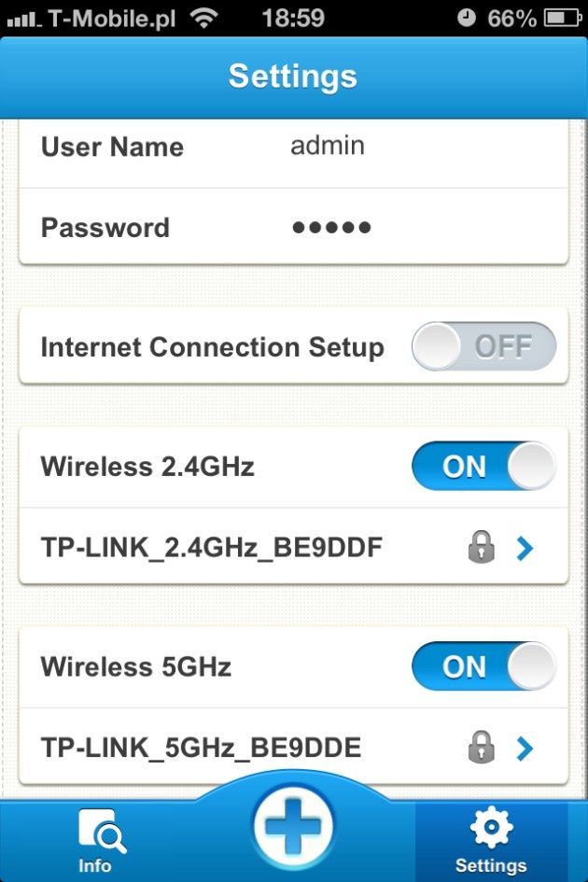Select the Settings tab label

pyautogui.click(x=491, y=865)
